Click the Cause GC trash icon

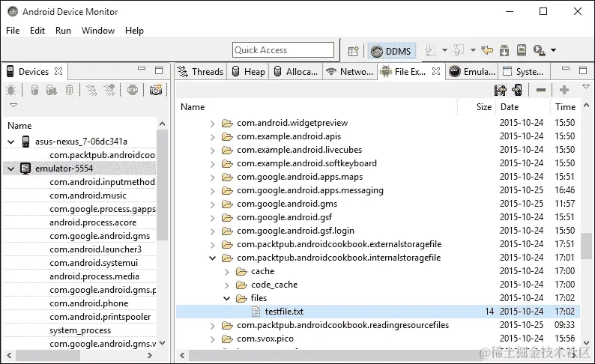(x=69, y=90)
